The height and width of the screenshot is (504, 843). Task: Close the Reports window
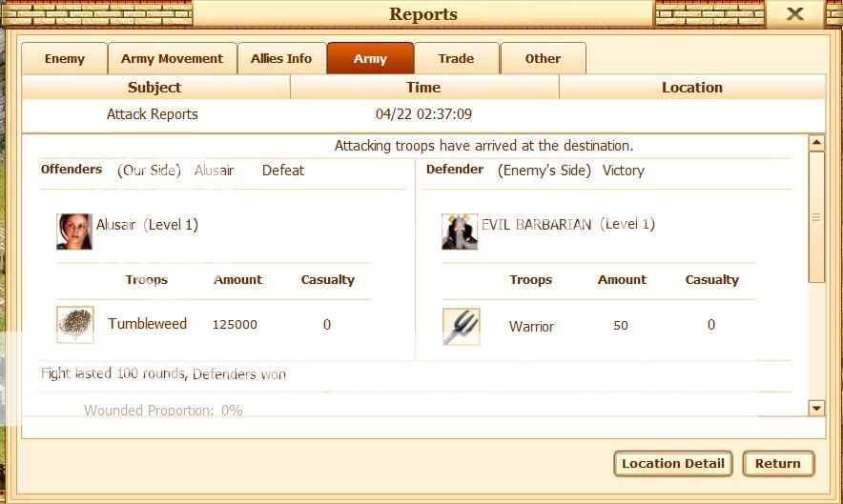pos(794,14)
